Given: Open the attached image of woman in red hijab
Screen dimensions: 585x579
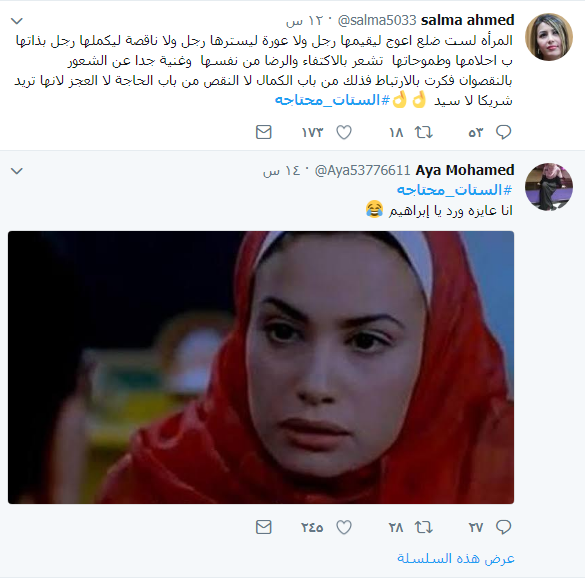Looking at the screenshot, I should point(261,367).
